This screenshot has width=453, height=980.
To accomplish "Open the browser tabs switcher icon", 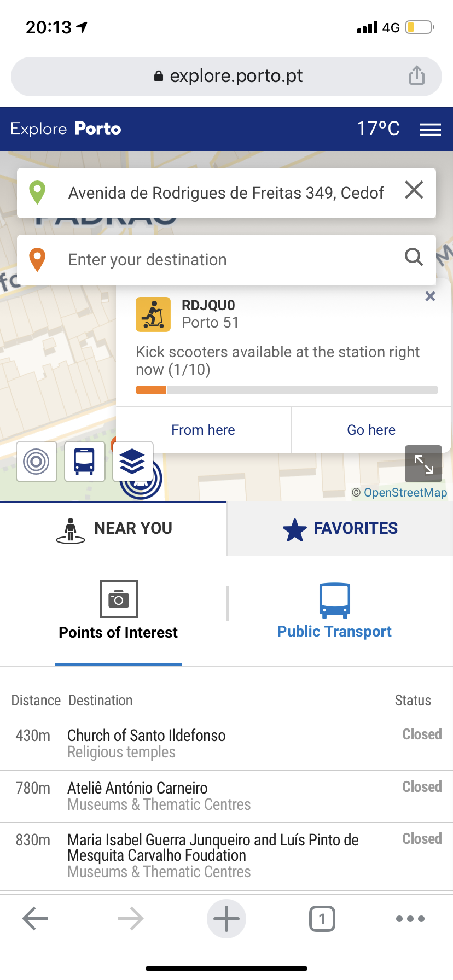I will [x=322, y=919].
